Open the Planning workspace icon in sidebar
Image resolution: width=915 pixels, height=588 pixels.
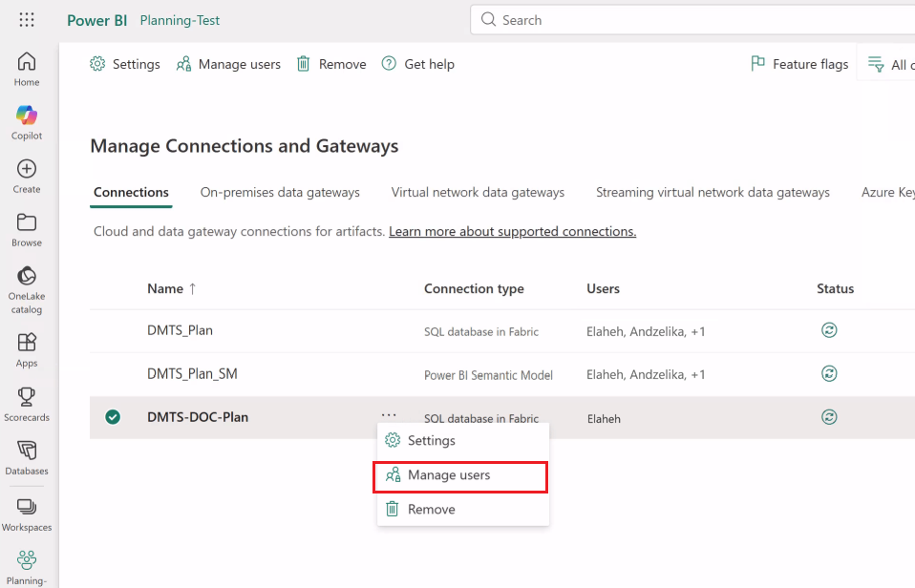coord(26,560)
